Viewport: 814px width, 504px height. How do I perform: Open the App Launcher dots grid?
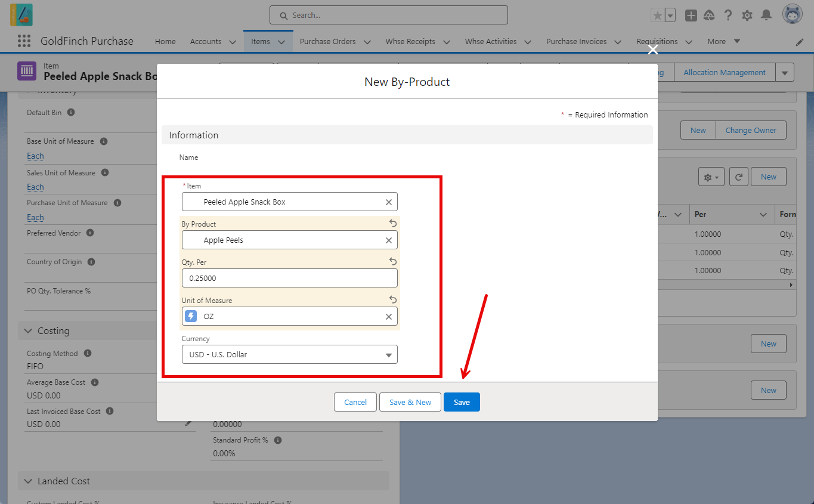click(x=24, y=41)
